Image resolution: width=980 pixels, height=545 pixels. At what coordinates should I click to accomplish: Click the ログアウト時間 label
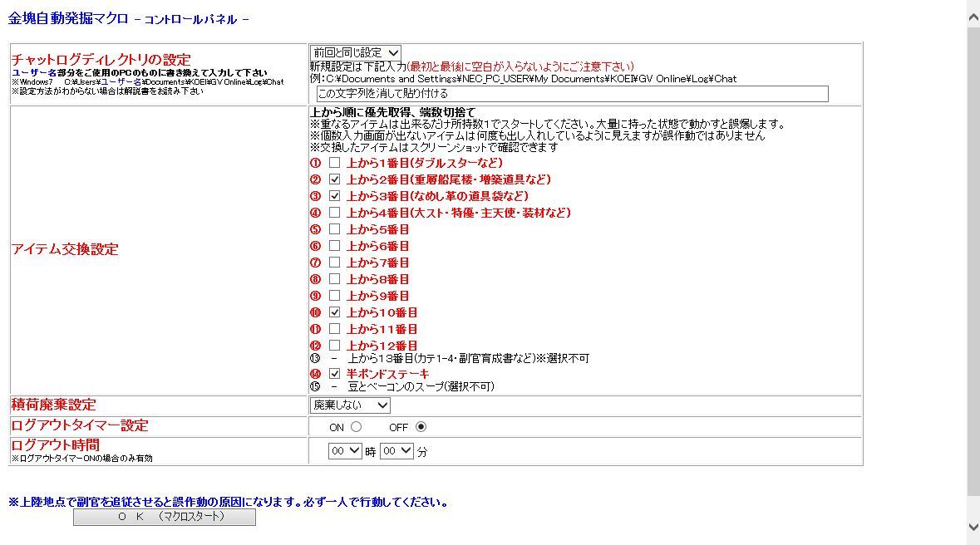point(56,445)
